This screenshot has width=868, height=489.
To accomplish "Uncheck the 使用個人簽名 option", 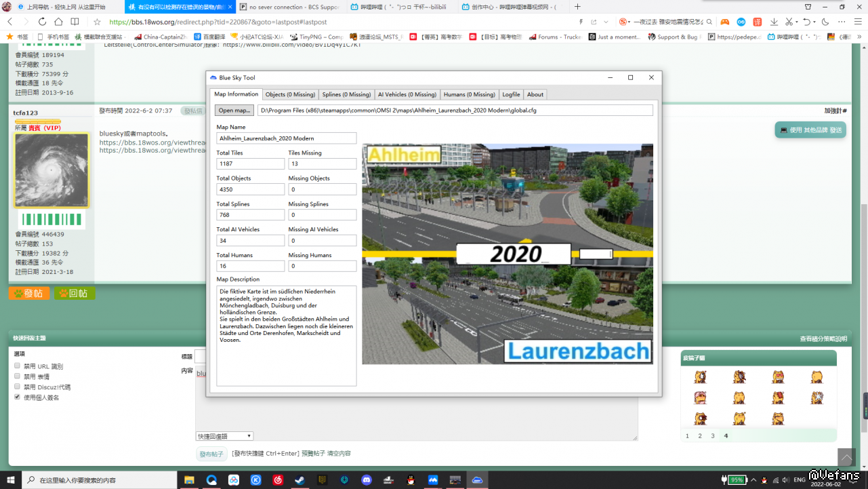I will pos(18,397).
